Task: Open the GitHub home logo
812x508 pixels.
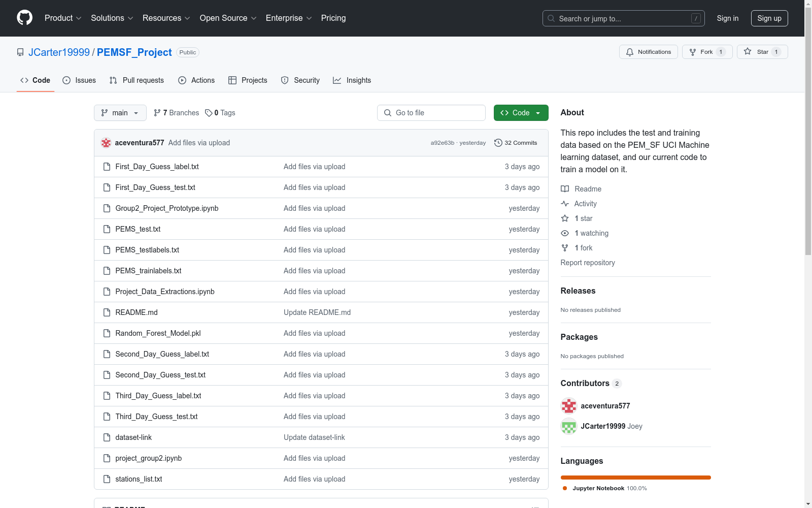Action: pos(24,18)
